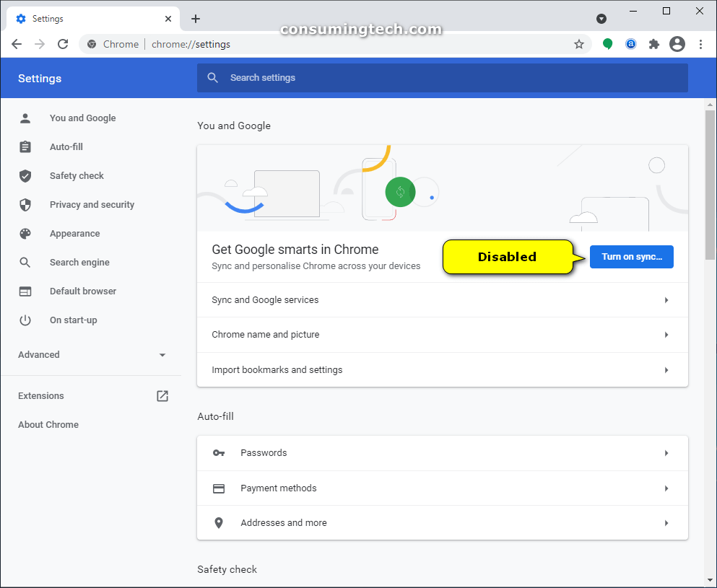The width and height of the screenshot is (717, 588).
Task: Click the Appearance palette icon
Action: coord(25,234)
